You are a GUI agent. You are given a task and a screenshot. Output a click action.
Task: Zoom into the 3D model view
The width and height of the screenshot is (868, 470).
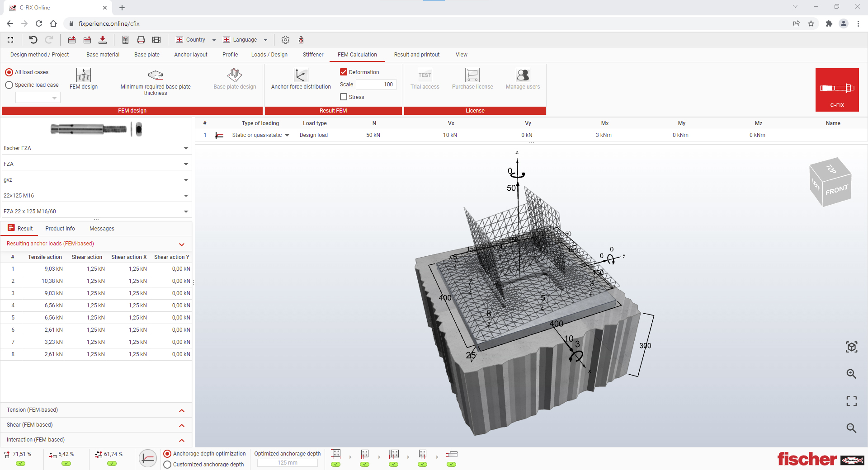(x=852, y=374)
